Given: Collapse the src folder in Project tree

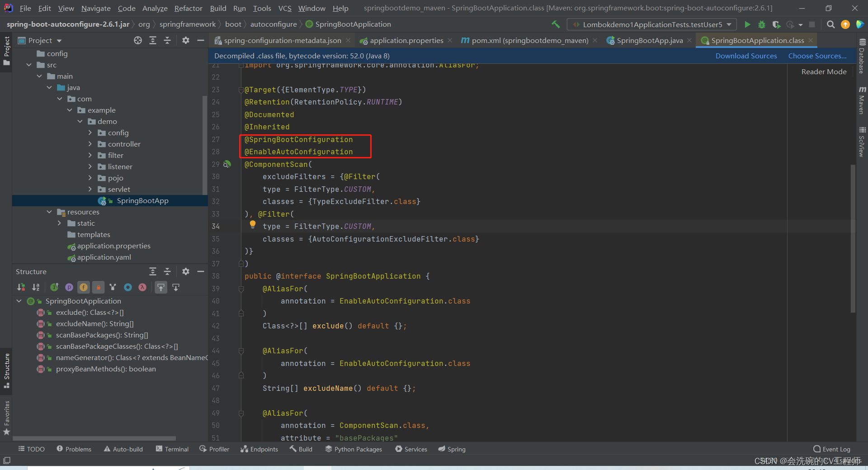Looking at the screenshot, I should [29, 65].
